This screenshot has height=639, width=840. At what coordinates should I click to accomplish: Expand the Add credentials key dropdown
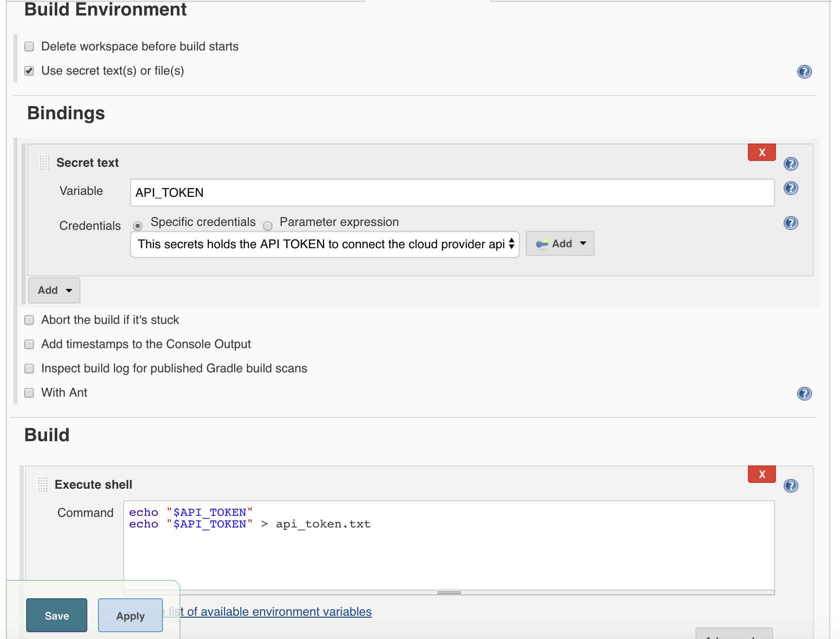[x=560, y=244]
